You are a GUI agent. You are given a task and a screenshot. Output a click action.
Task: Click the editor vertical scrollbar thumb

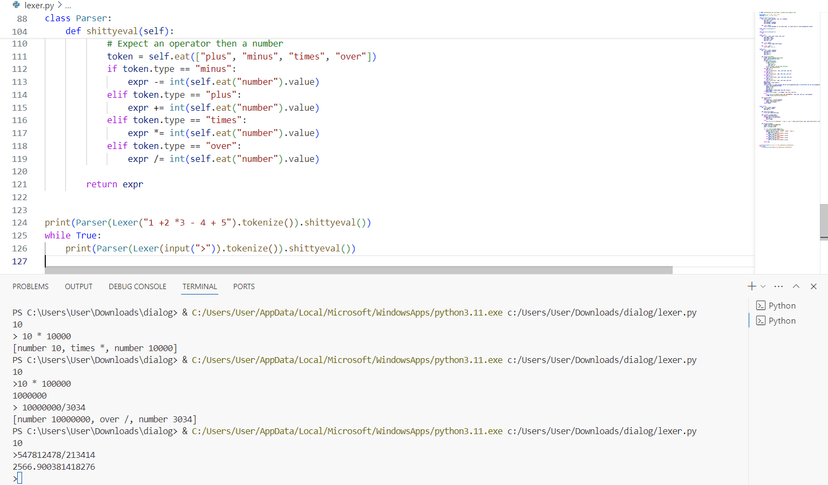coord(823,222)
